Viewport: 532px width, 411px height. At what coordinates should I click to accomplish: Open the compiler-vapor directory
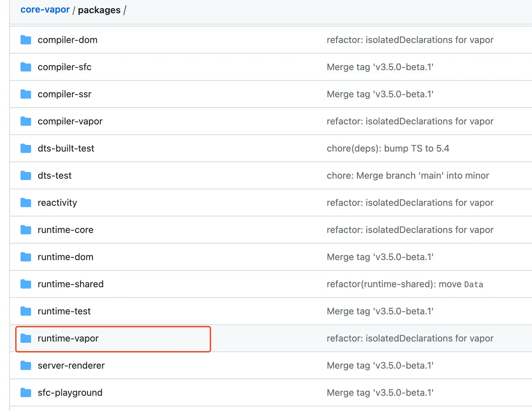tap(70, 121)
